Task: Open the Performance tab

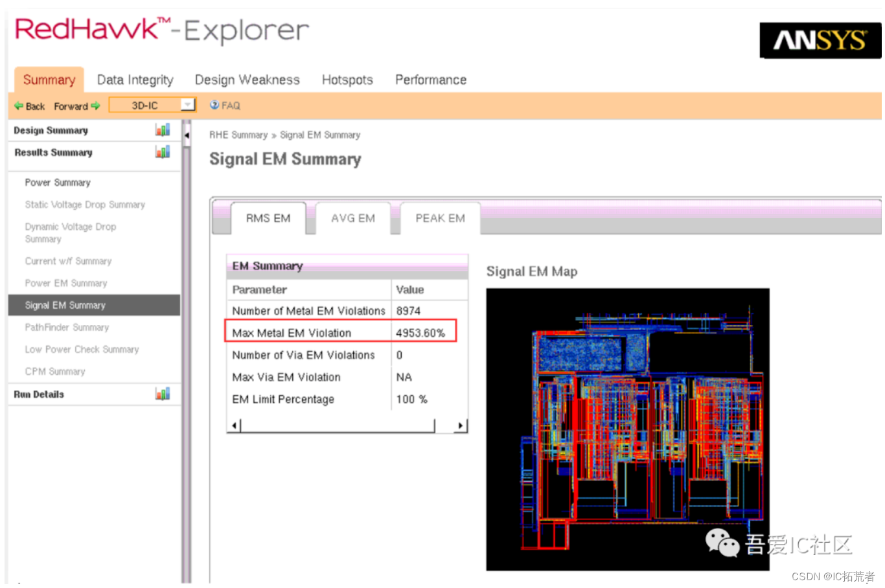Action: [431, 80]
